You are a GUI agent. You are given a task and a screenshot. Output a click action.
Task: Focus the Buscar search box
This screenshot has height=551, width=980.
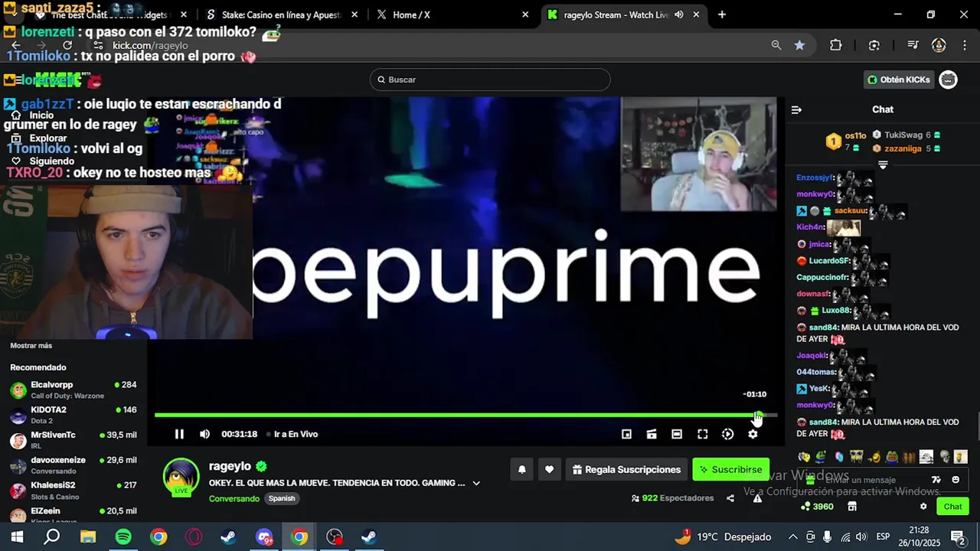coord(490,80)
